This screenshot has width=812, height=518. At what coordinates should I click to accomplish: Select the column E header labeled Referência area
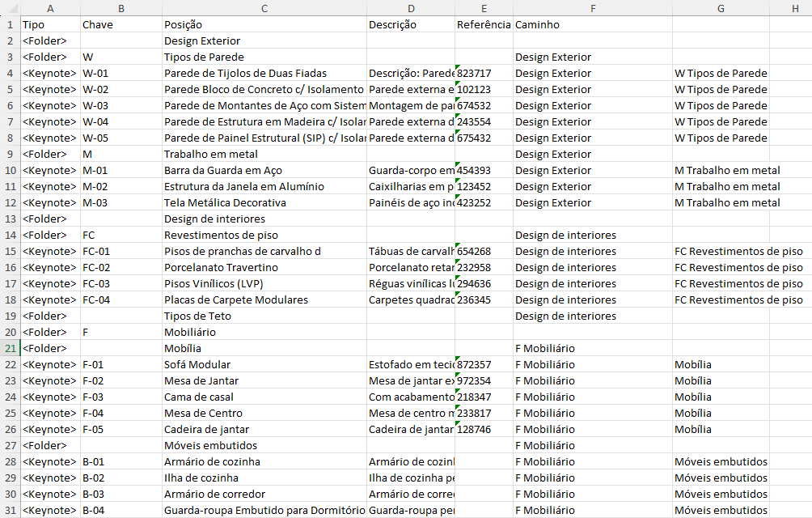tap(484, 8)
